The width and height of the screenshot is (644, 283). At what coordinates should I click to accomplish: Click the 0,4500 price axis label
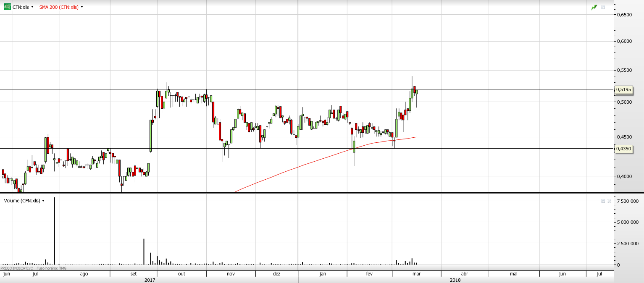[x=624, y=137]
